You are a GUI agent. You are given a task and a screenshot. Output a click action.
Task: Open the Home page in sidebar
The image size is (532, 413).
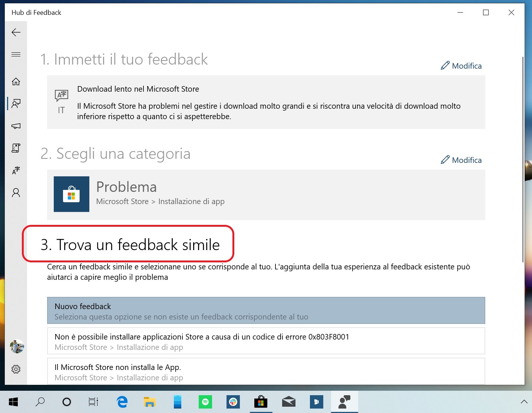pos(16,81)
